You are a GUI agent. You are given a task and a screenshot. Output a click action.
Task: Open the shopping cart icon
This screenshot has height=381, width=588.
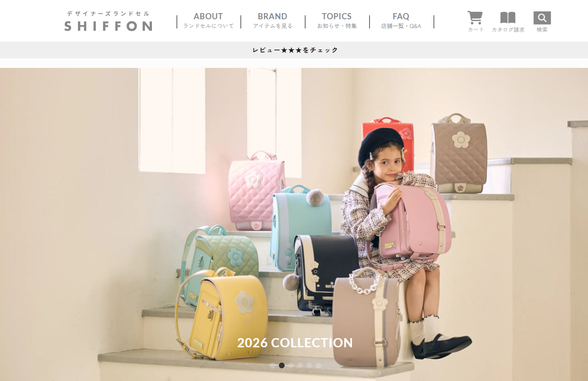click(475, 18)
